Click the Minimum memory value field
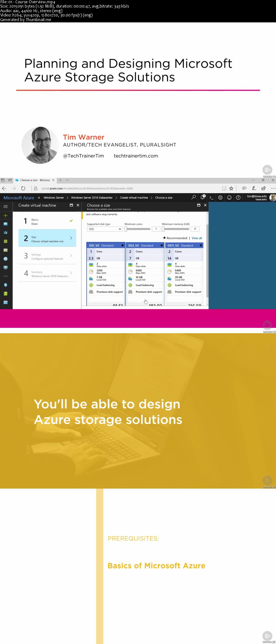276x644 pixels. [195, 229]
